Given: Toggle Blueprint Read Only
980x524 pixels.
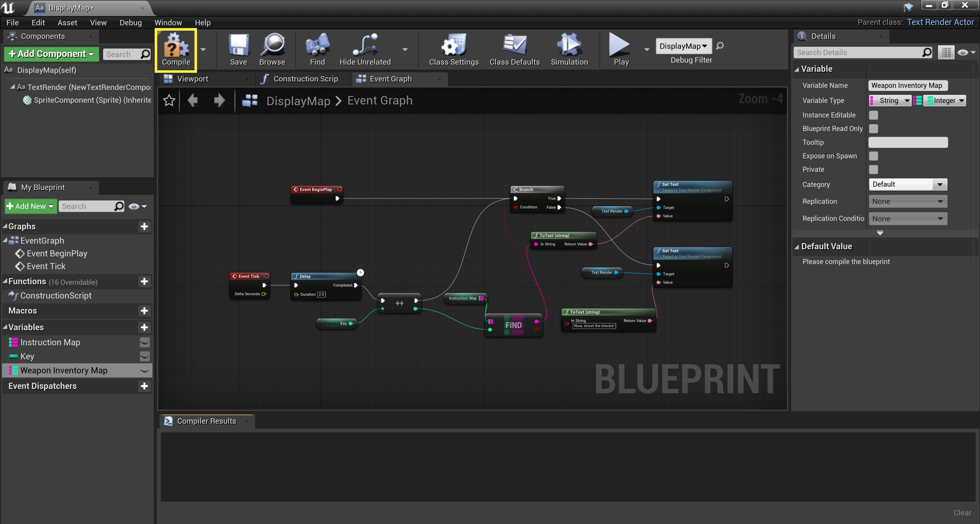Looking at the screenshot, I should [874, 129].
